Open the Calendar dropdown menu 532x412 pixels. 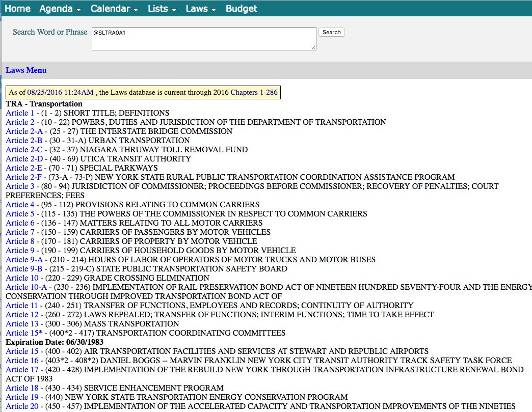114,9
